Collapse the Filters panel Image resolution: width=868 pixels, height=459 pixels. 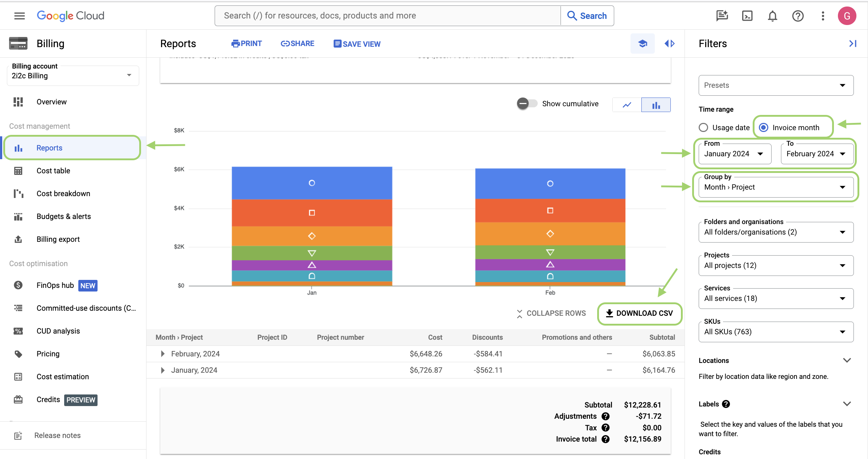tap(852, 44)
